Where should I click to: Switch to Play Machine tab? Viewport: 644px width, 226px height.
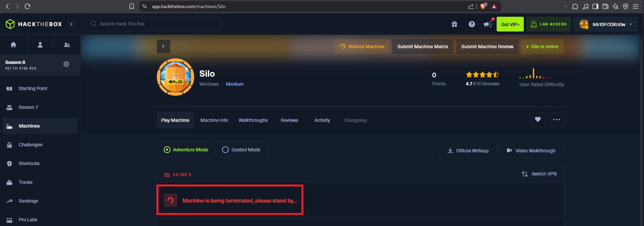(x=175, y=120)
